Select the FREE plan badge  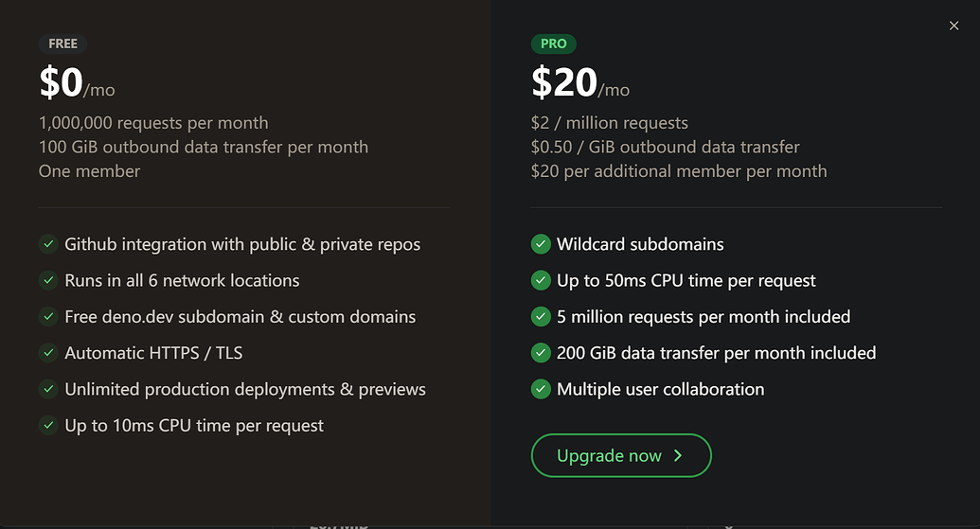pyautogui.click(x=63, y=44)
